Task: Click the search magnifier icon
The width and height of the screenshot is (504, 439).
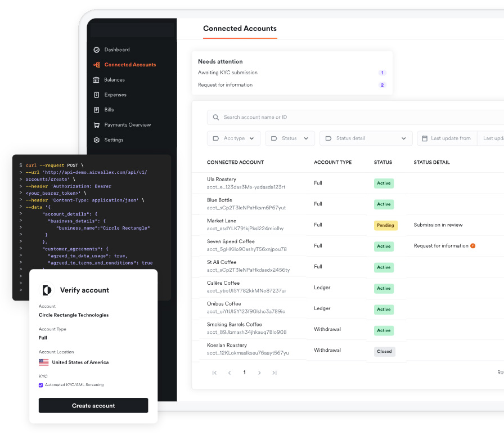Action: pyautogui.click(x=216, y=118)
